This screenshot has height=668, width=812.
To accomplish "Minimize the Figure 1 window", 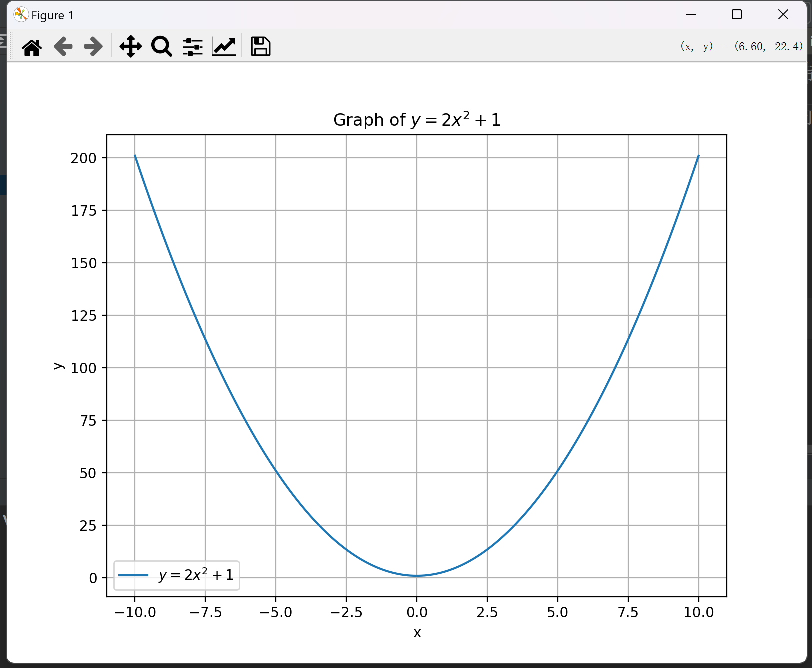I will (691, 15).
